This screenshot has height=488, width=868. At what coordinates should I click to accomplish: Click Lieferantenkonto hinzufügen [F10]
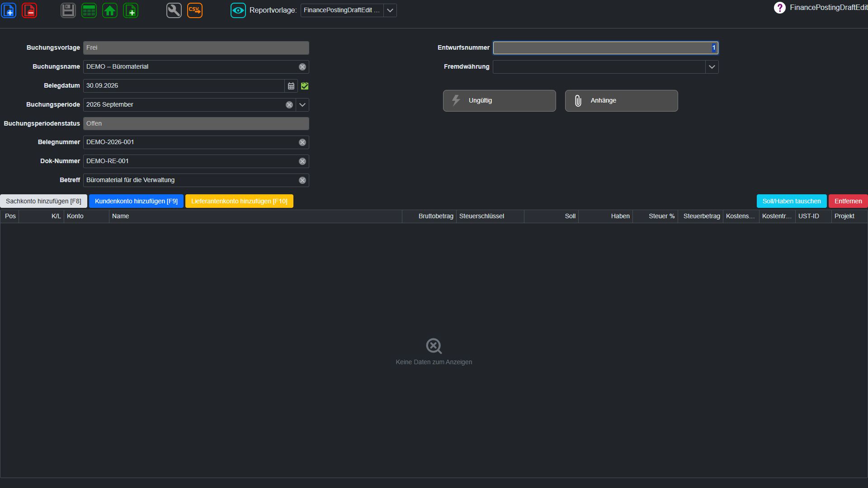pyautogui.click(x=239, y=201)
